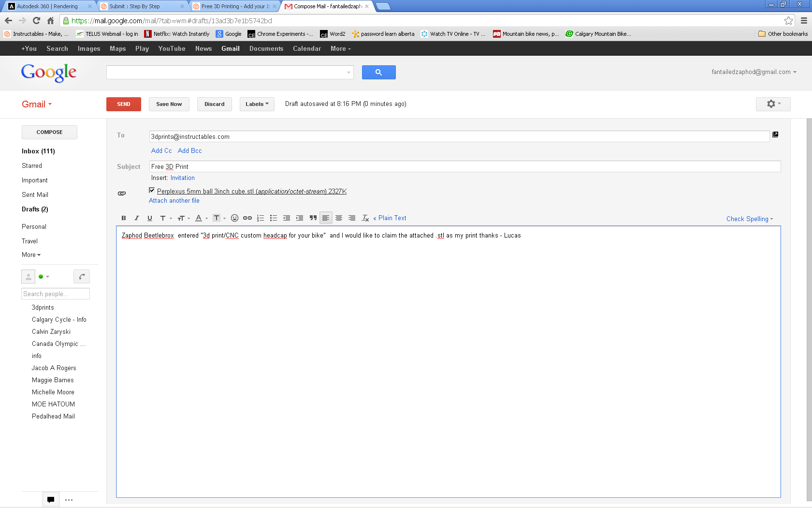Open search options dropdown arrow
Screen dimensions: 812x508
coord(348,73)
